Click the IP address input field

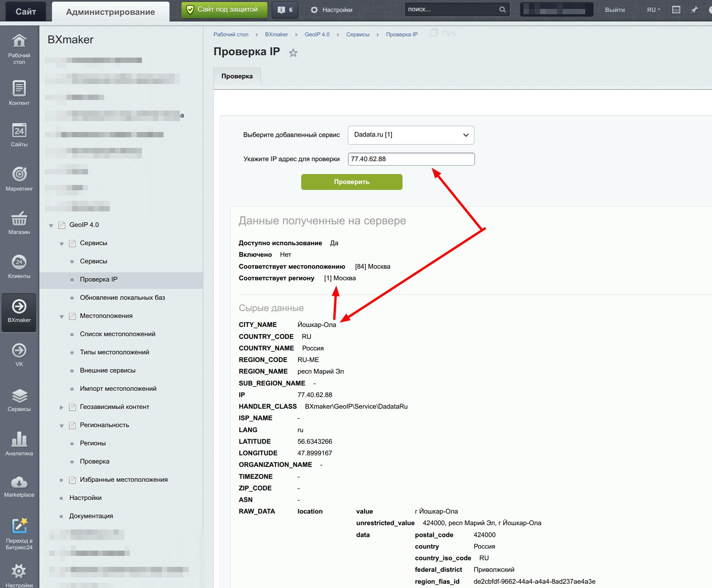411,159
